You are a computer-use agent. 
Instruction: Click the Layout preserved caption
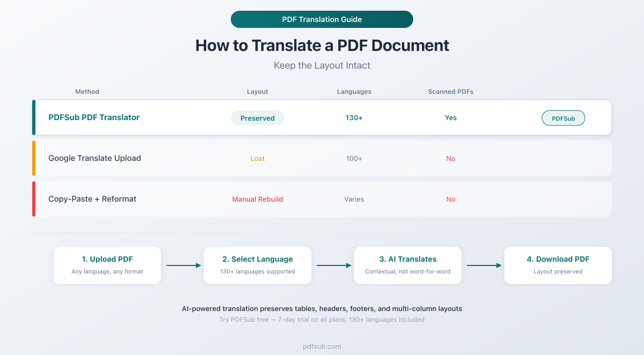(558, 272)
